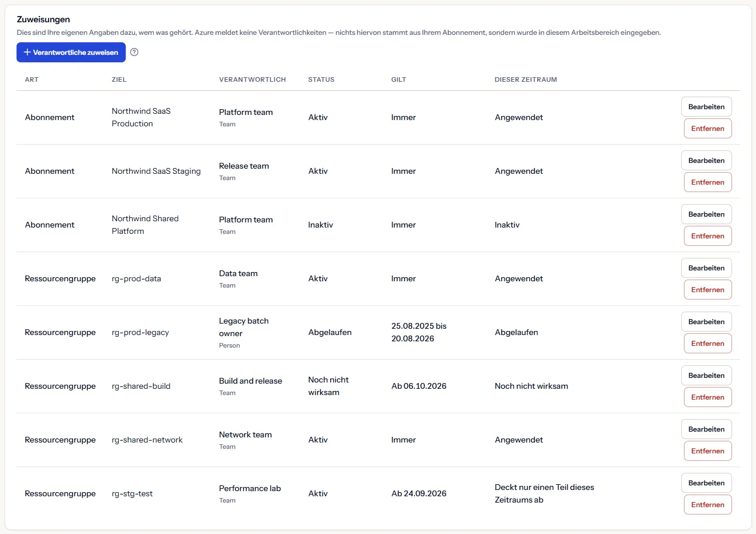Image resolution: width=756 pixels, height=534 pixels.
Task: Click the Verantwortlich column header
Action: (253, 79)
